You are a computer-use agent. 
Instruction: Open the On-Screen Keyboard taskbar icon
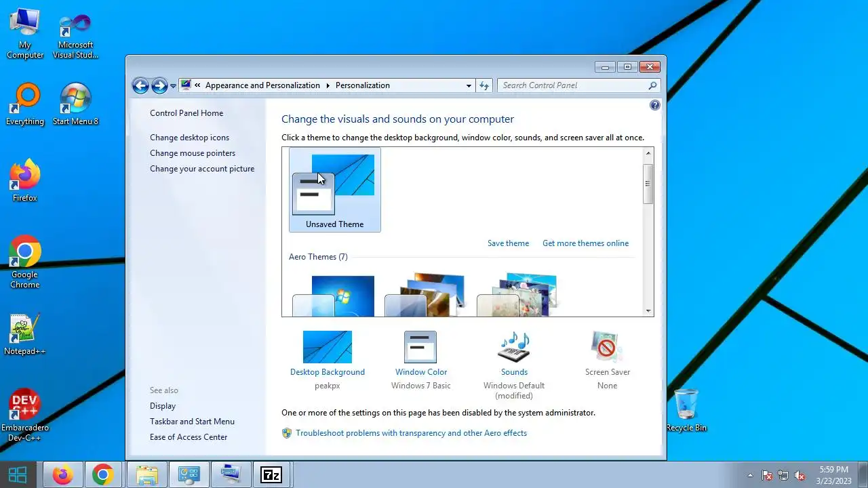coord(231,474)
